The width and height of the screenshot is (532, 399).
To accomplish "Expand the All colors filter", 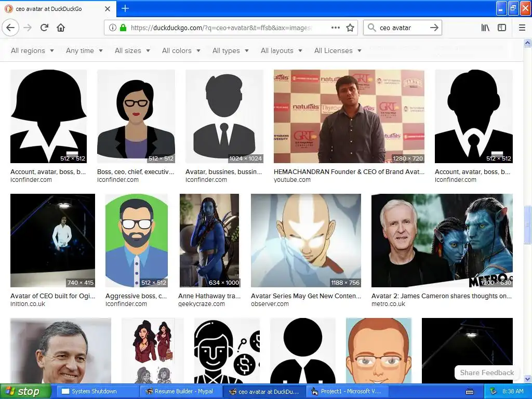I will pyautogui.click(x=181, y=50).
